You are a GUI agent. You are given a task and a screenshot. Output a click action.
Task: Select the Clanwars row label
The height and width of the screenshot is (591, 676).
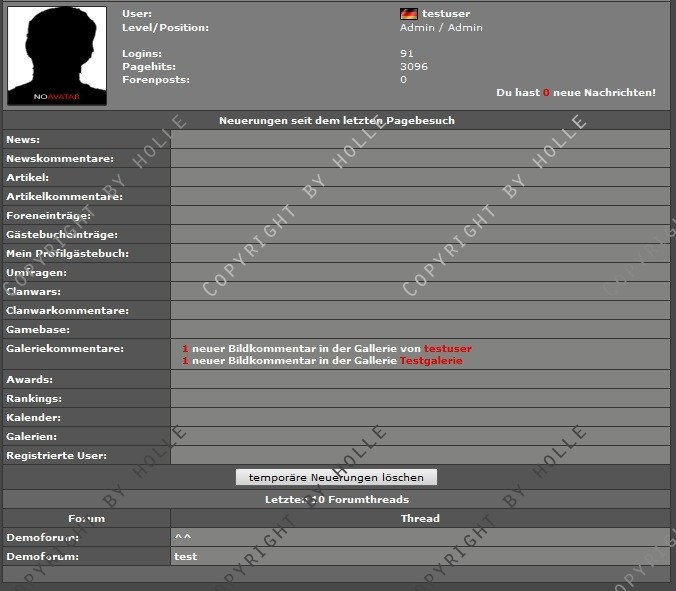click(x=33, y=292)
